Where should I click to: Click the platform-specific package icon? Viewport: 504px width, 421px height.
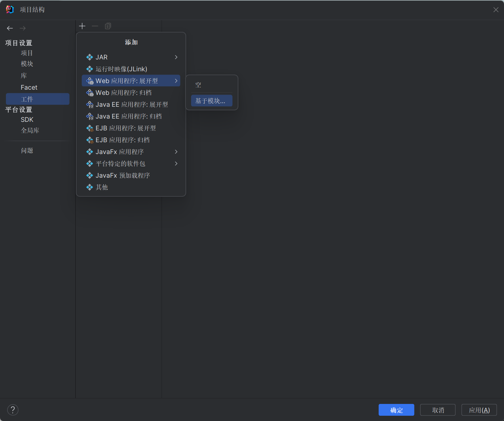click(x=90, y=164)
